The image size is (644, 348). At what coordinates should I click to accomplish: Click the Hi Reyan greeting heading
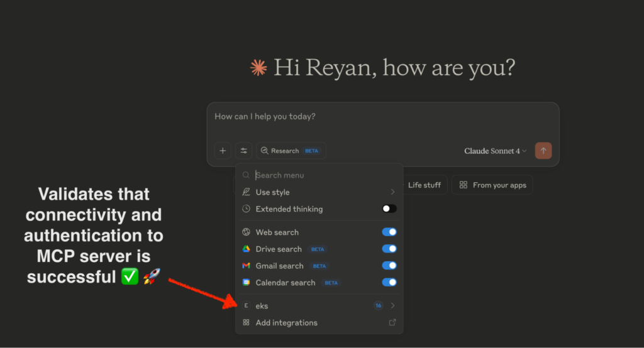pyautogui.click(x=394, y=68)
